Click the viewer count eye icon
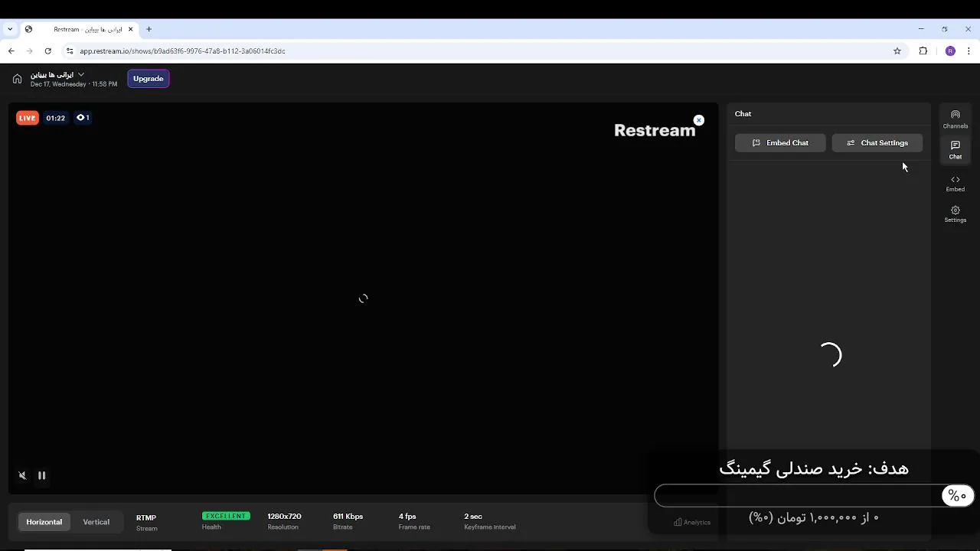 pyautogui.click(x=80, y=118)
